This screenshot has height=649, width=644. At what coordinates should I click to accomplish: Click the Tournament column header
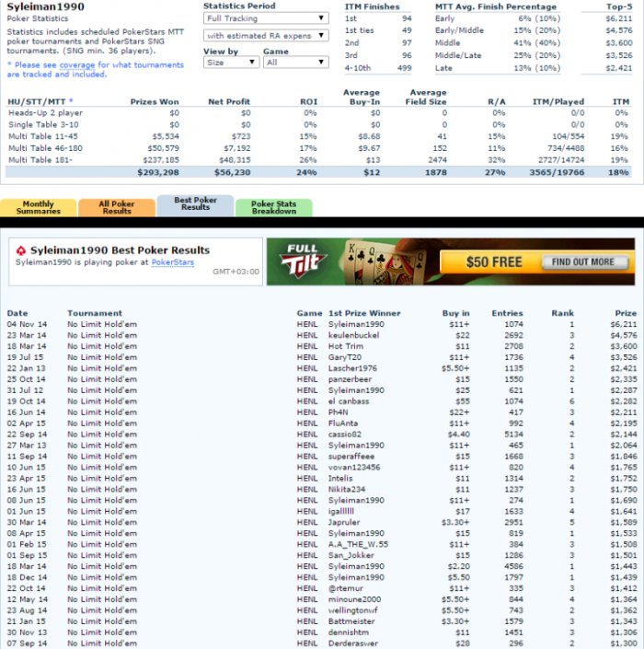(95, 313)
